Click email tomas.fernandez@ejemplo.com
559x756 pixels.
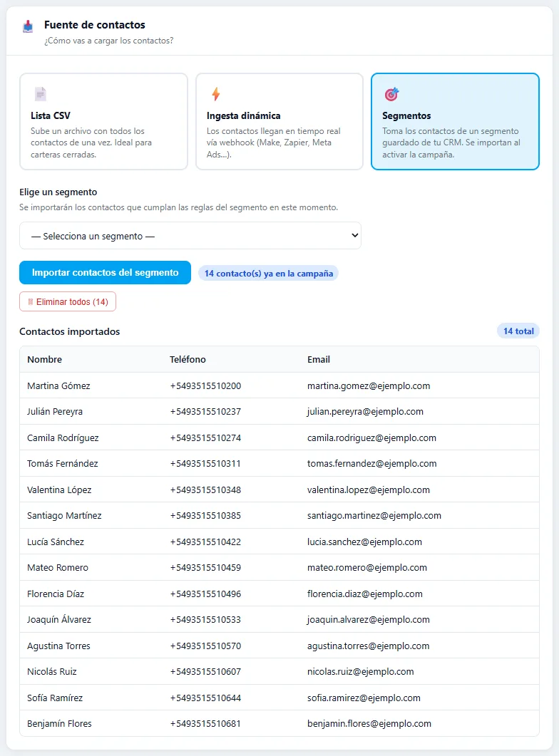[372, 464]
